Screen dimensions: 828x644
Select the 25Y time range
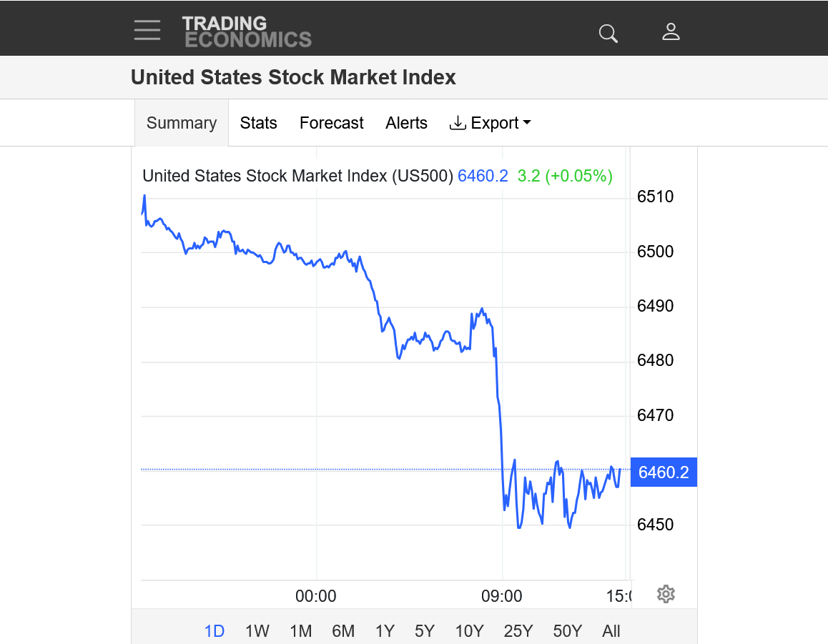click(x=518, y=631)
